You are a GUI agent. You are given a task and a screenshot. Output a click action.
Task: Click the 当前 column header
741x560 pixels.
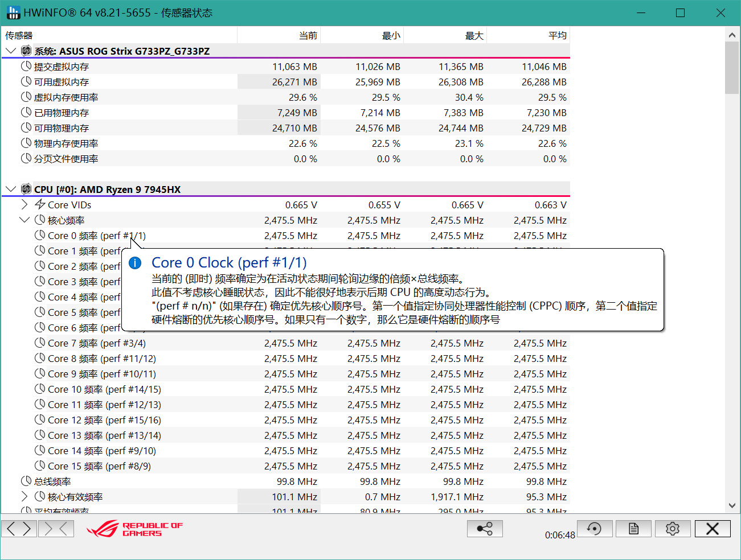279,35
